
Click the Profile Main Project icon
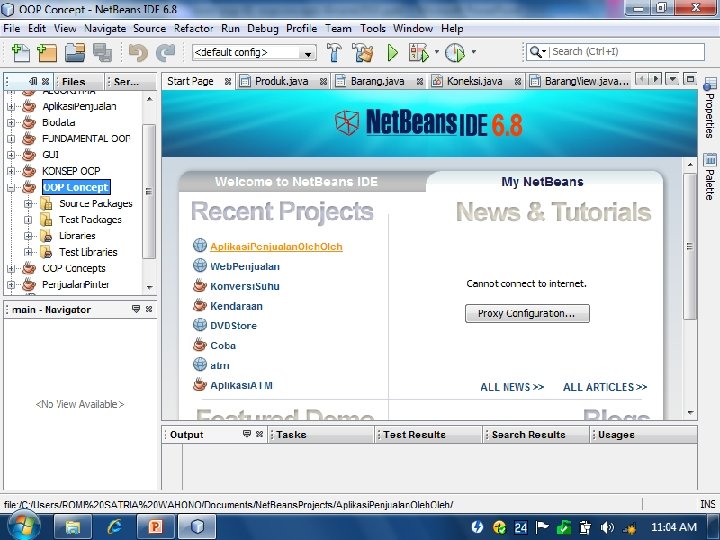pyautogui.click(x=455, y=52)
